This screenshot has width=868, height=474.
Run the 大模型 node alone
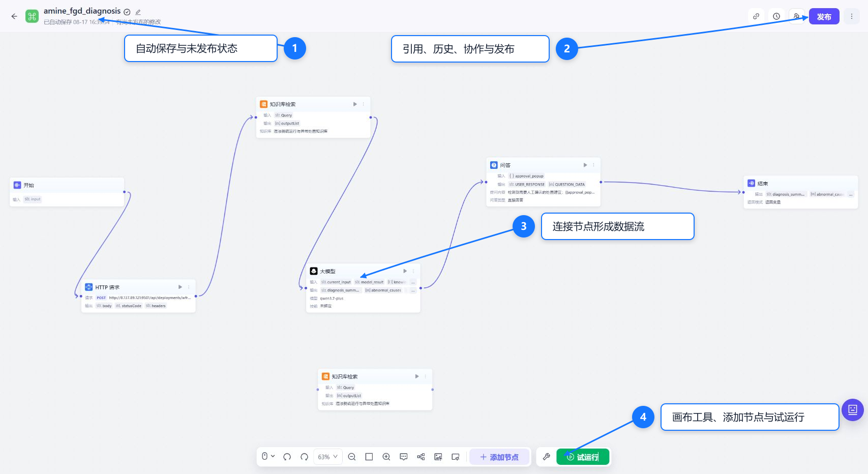[x=405, y=271]
